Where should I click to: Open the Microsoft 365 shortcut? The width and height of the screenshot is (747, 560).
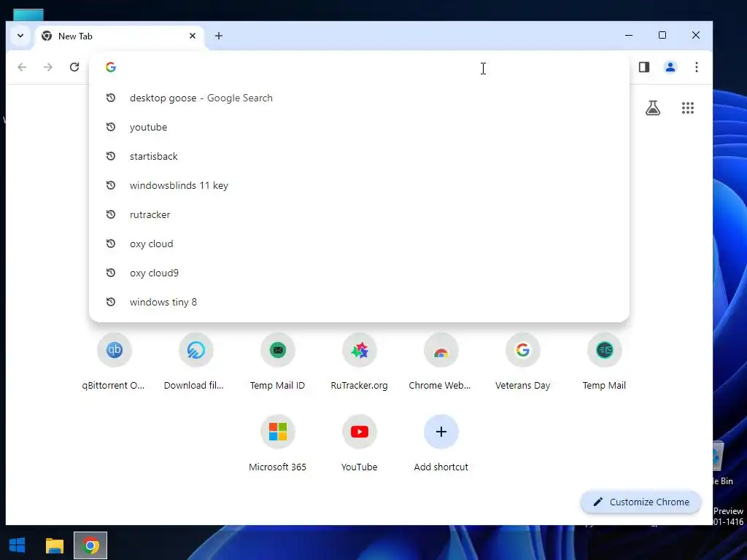point(278,443)
